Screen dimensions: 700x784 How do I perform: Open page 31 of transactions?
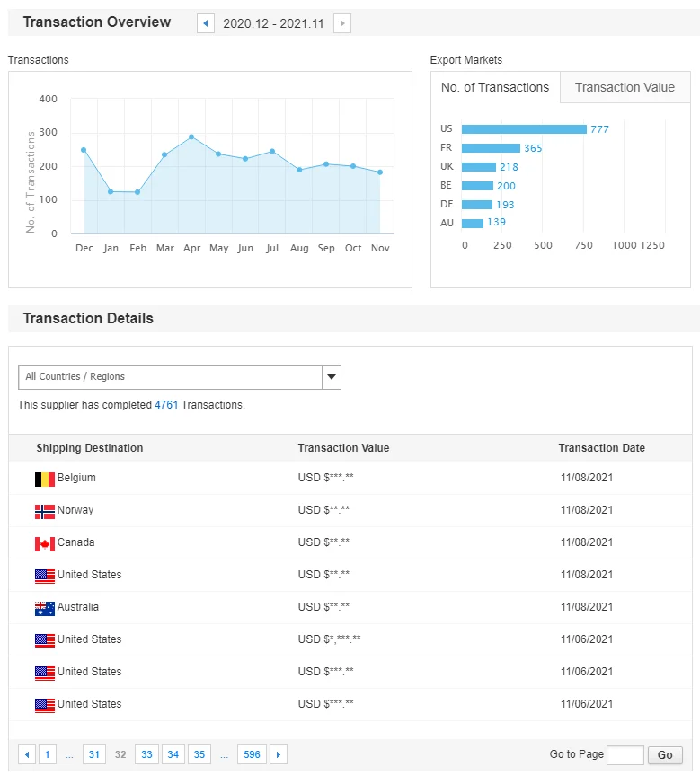coord(94,754)
